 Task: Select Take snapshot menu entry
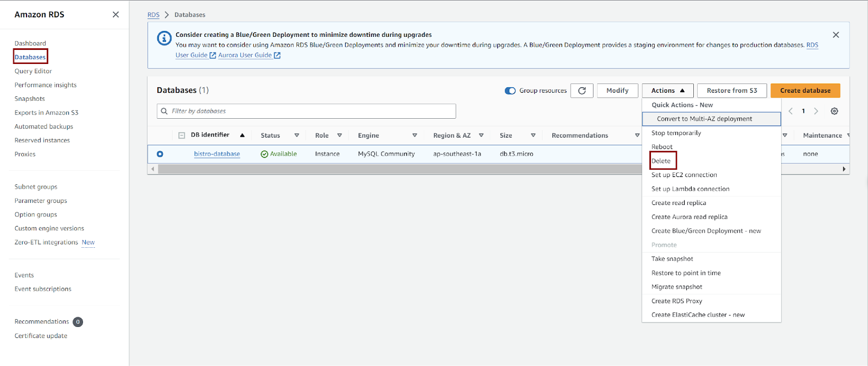tap(672, 259)
